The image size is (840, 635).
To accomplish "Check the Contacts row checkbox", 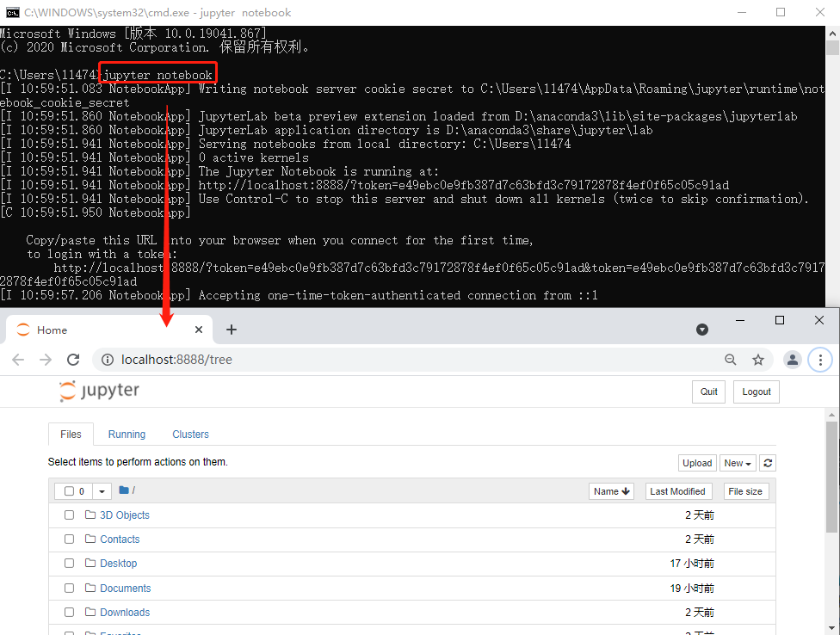I will (x=69, y=539).
